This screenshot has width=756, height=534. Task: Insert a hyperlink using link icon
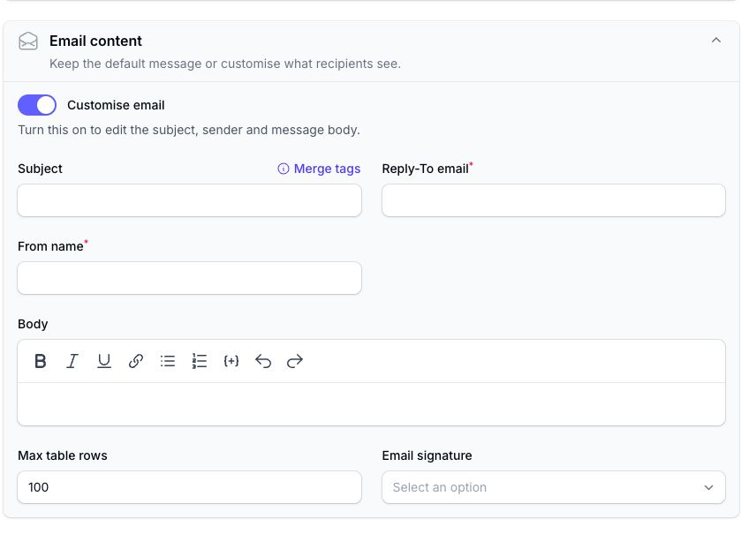[x=136, y=361]
